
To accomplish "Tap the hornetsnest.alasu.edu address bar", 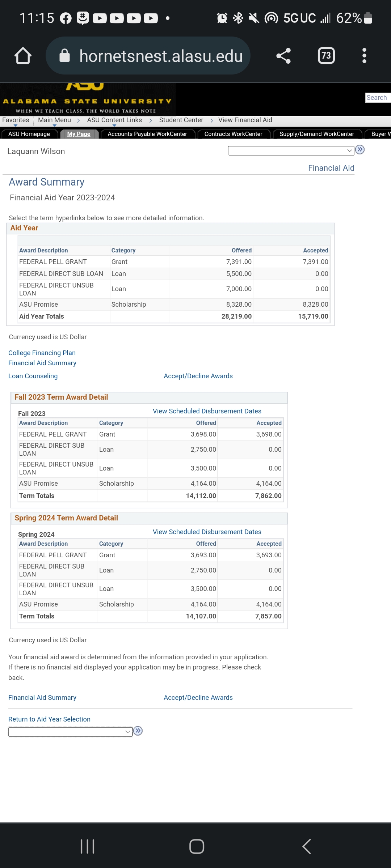I will coord(148,56).
